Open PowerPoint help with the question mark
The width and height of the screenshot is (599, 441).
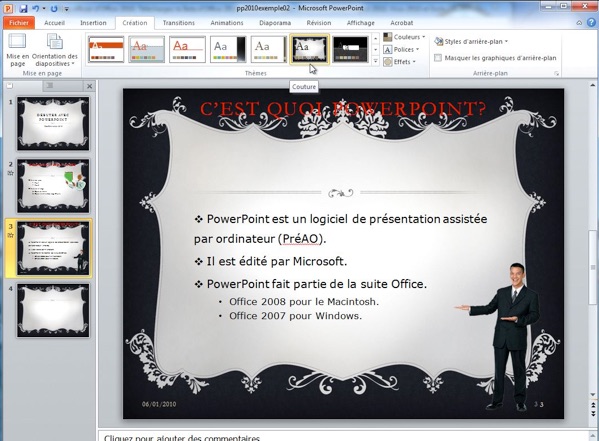tap(591, 23)
